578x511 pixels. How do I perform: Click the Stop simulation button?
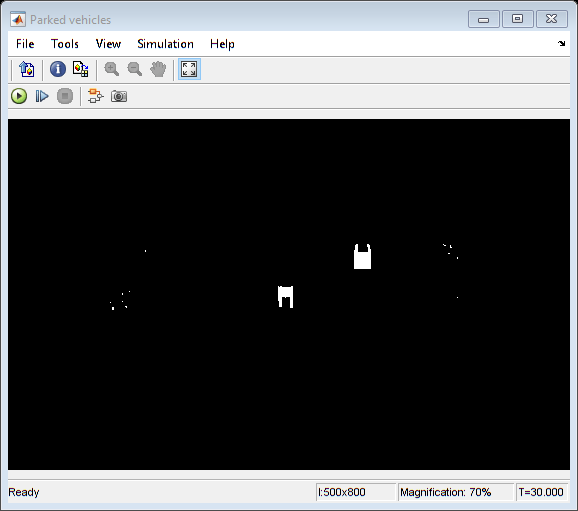[65, 96]
